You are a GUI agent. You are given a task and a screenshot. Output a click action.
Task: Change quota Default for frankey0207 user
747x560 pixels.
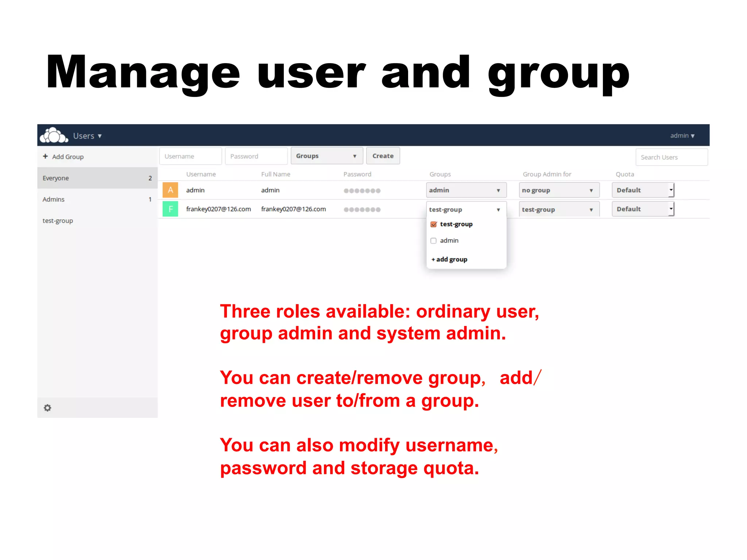pos(643,209)
